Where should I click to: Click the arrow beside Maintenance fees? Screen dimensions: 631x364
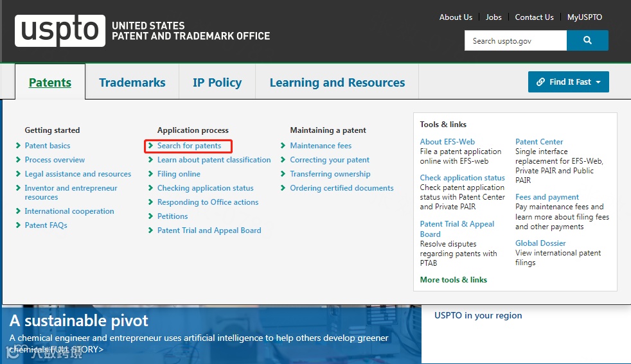pos(283,146)
